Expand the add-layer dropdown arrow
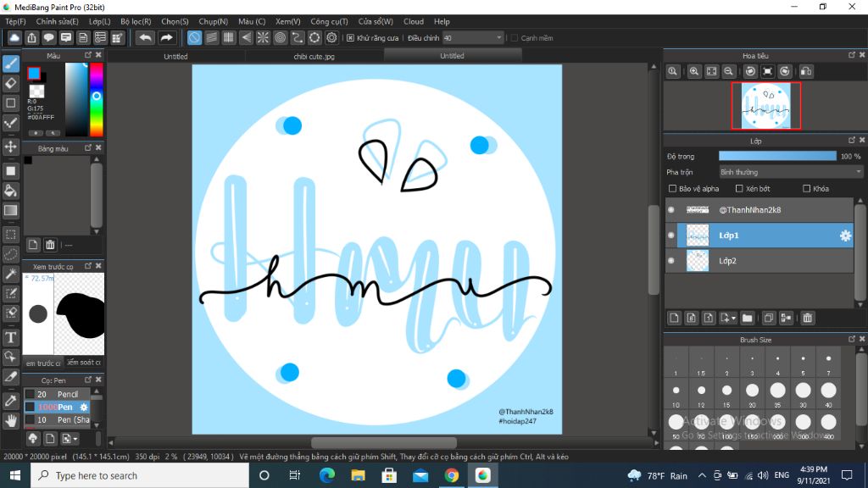 click(733, 319)
